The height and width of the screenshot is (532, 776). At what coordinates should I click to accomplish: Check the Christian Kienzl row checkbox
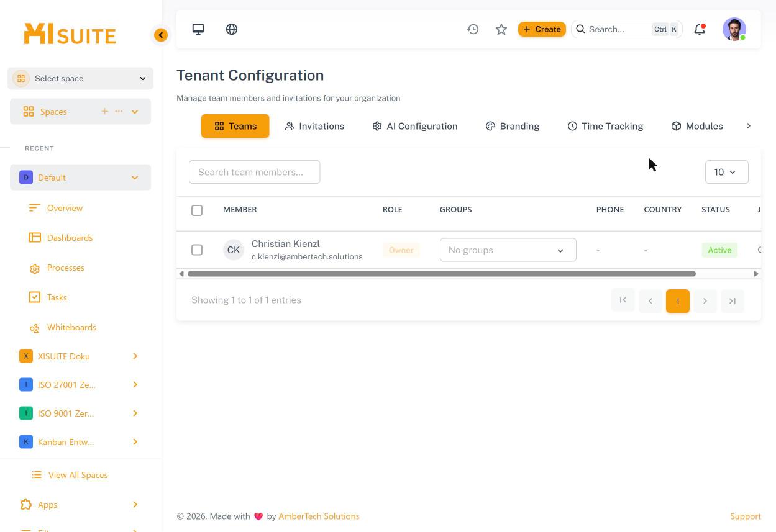tap(197, 250)
